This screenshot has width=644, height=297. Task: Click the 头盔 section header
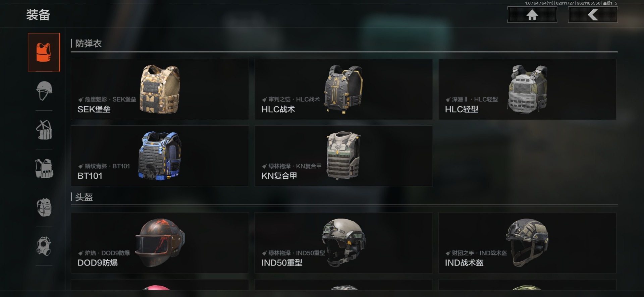coord(84,197)
